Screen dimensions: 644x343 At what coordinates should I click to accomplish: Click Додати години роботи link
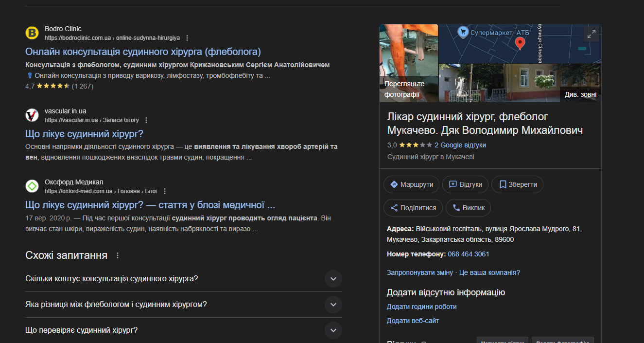point(422,307)
